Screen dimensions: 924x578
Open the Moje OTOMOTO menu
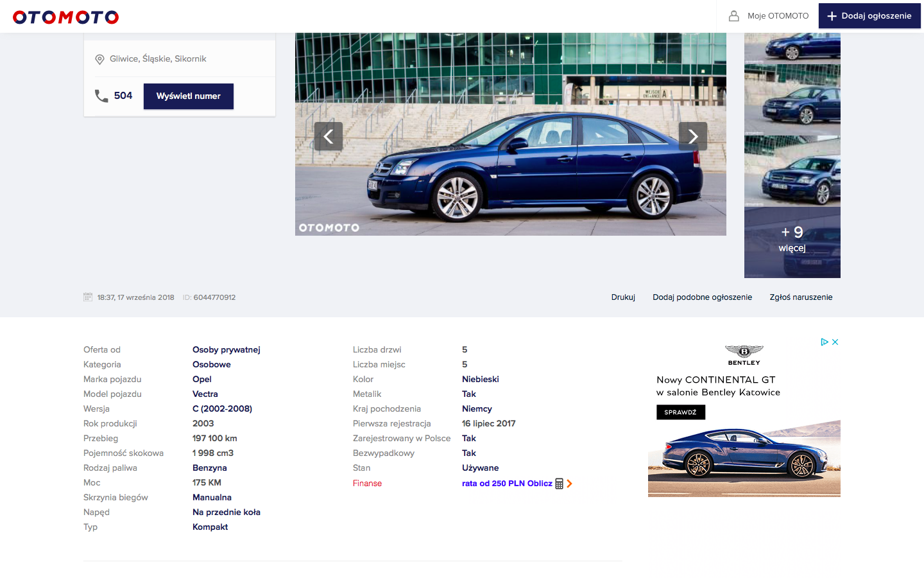778,16
